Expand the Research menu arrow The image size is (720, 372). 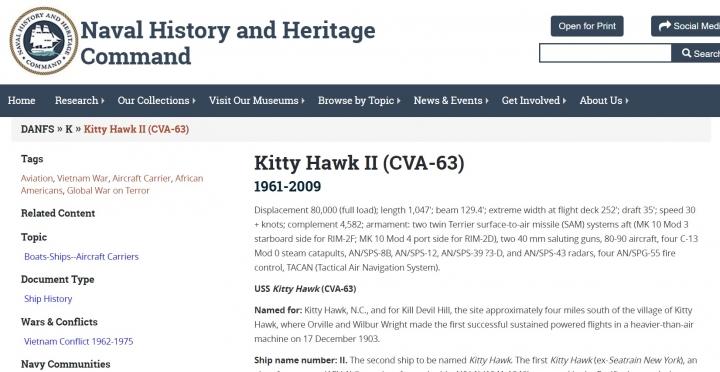pos(103,101)
